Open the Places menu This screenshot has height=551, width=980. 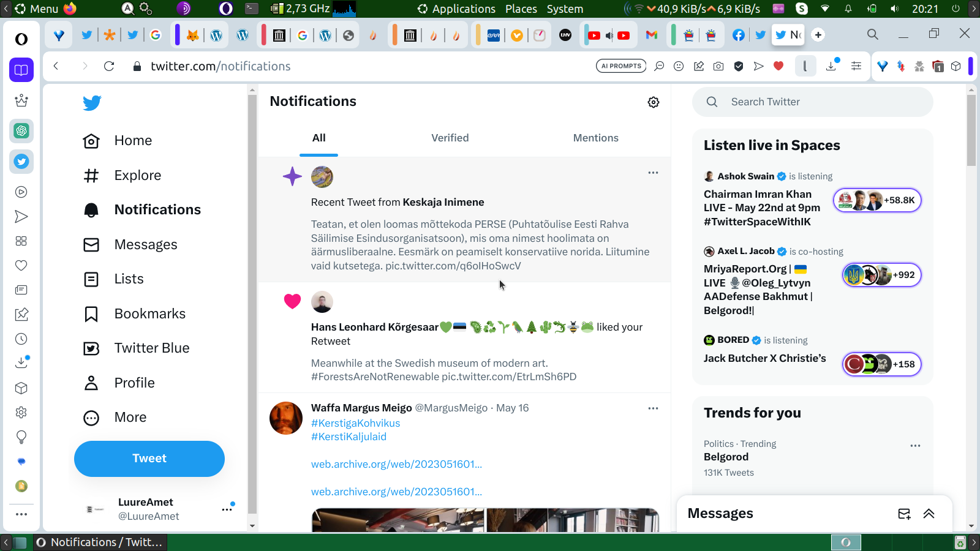[x=521, y=9]
